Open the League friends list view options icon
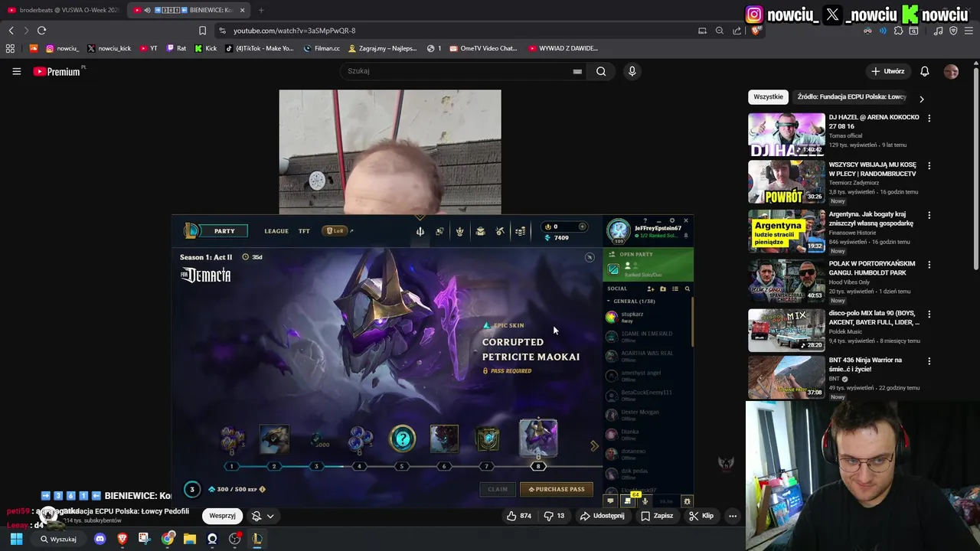 pyautogui.click(x=675, y=289)
